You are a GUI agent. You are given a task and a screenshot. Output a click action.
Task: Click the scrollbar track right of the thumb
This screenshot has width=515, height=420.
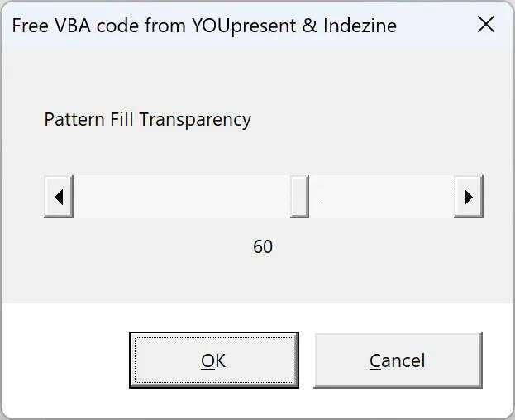(380, 197)
